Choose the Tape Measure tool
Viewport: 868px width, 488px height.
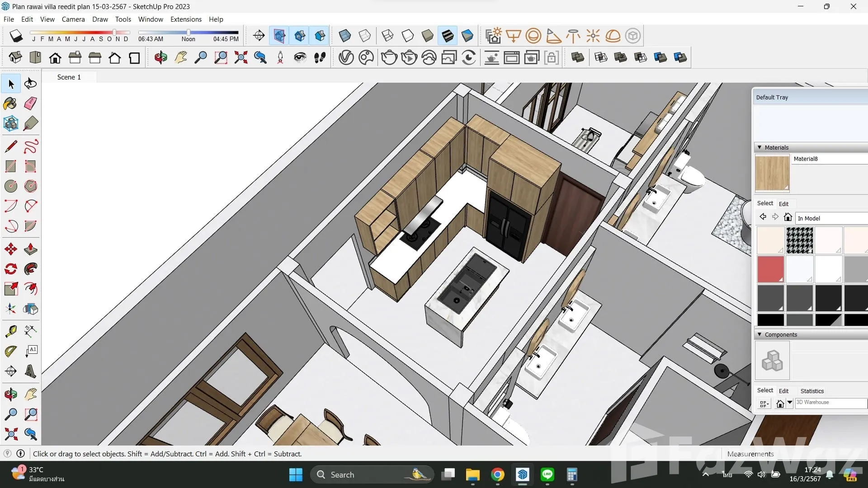coord(10,331)
